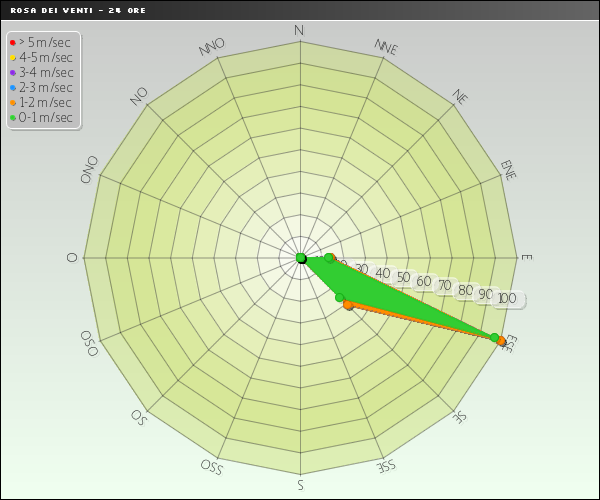Click the green data point on E axis
This screenshot has width=600, height=500.
coord(329,258)
